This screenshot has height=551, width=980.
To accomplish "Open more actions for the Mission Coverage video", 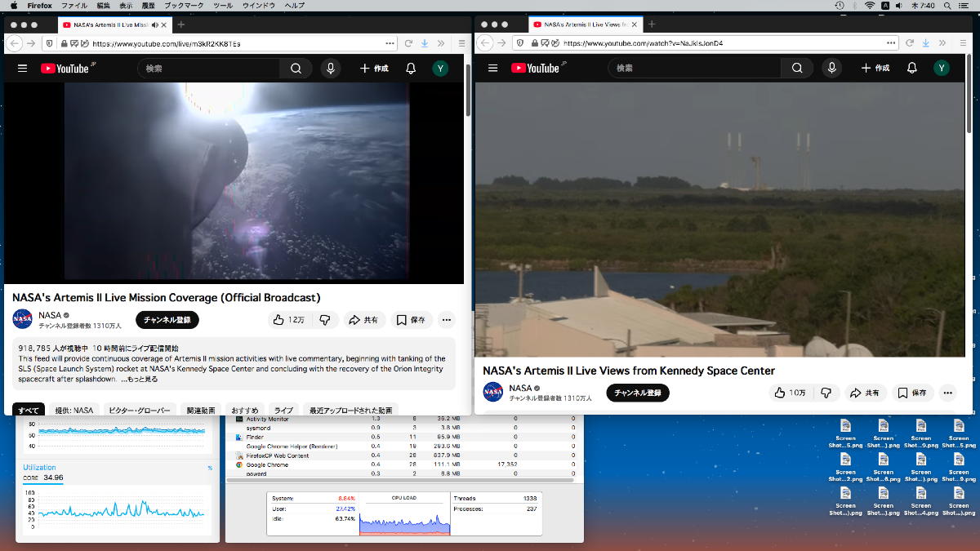I will 446,320.
